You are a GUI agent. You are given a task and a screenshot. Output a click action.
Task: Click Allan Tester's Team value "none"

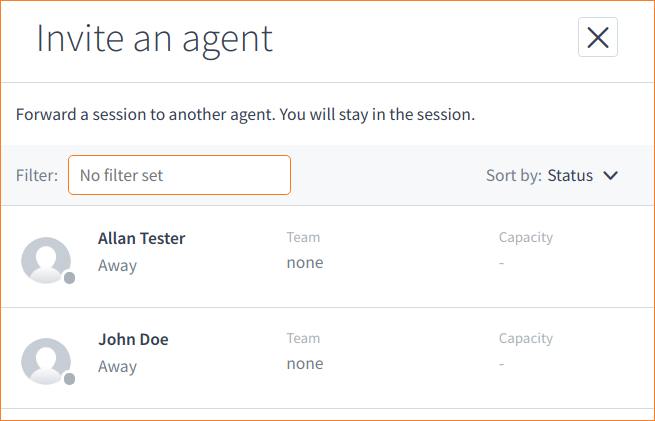(305, 262)
